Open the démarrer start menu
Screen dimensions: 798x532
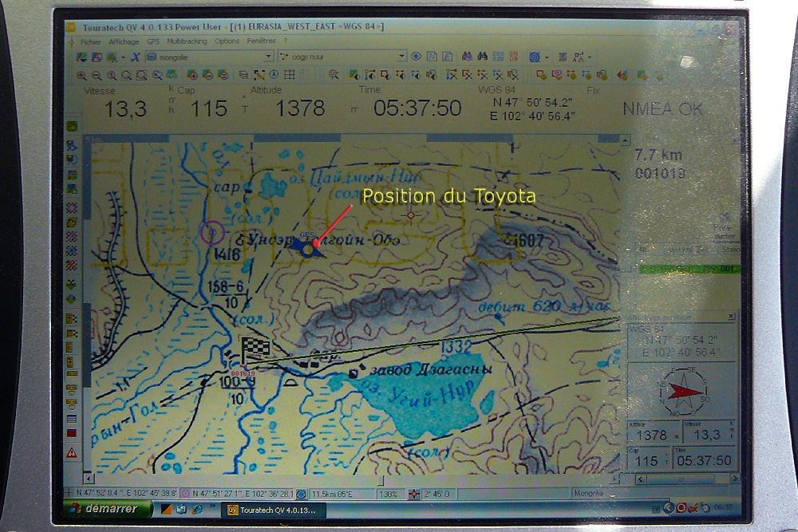108,508
